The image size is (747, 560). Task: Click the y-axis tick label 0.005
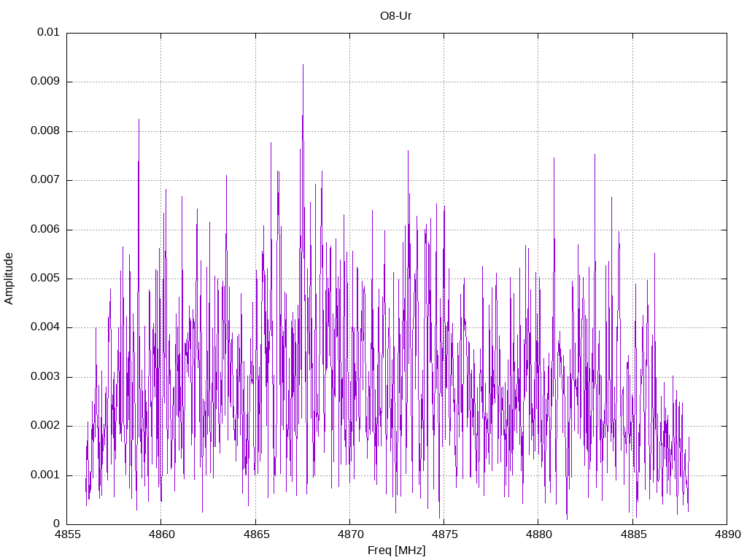45,279
